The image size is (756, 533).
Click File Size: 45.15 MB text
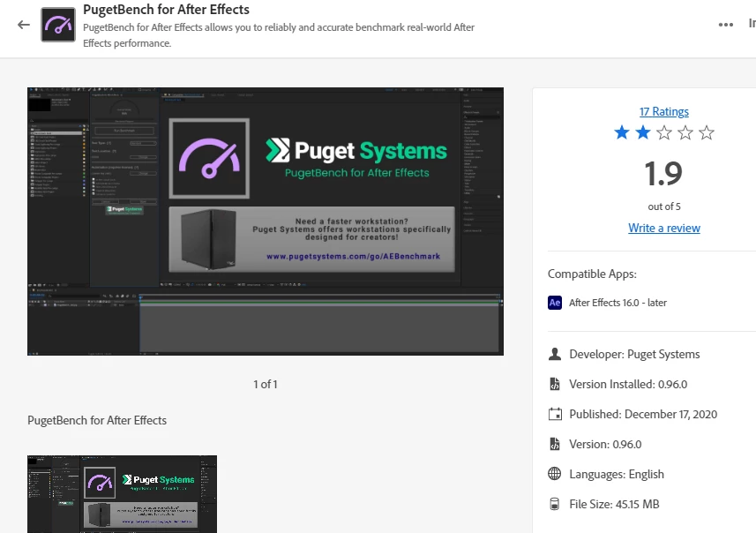(614, 504)
